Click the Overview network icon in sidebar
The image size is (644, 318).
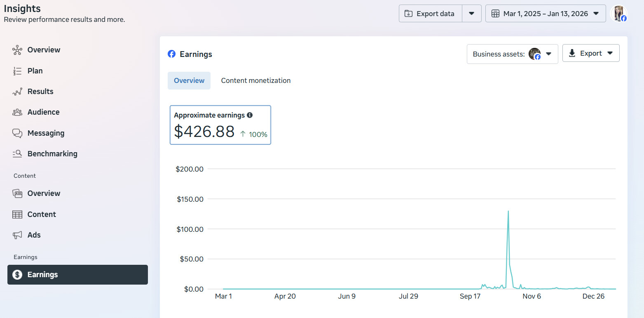pos(17,50)
